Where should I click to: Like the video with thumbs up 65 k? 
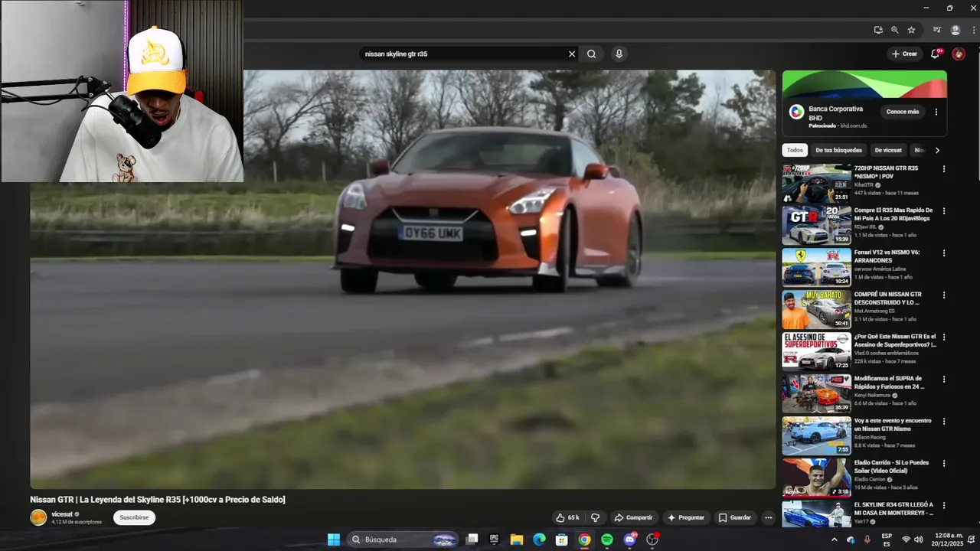pyautogui.click(x=567, y=517)
